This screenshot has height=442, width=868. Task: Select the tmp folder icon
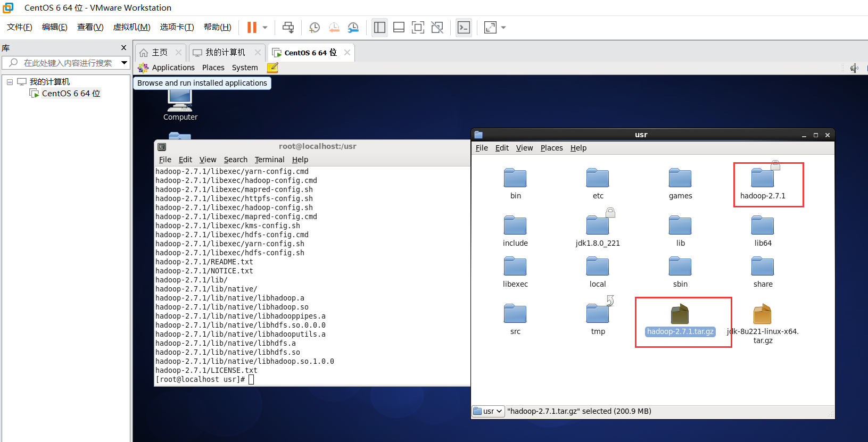[x=598, y=313]
